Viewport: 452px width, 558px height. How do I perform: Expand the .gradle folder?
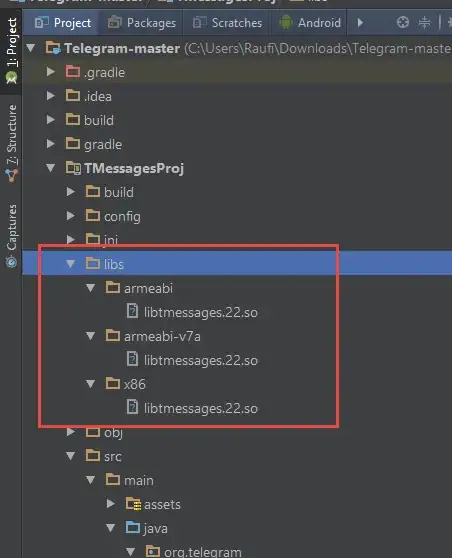pyautogui.click(x=51, y=72)
